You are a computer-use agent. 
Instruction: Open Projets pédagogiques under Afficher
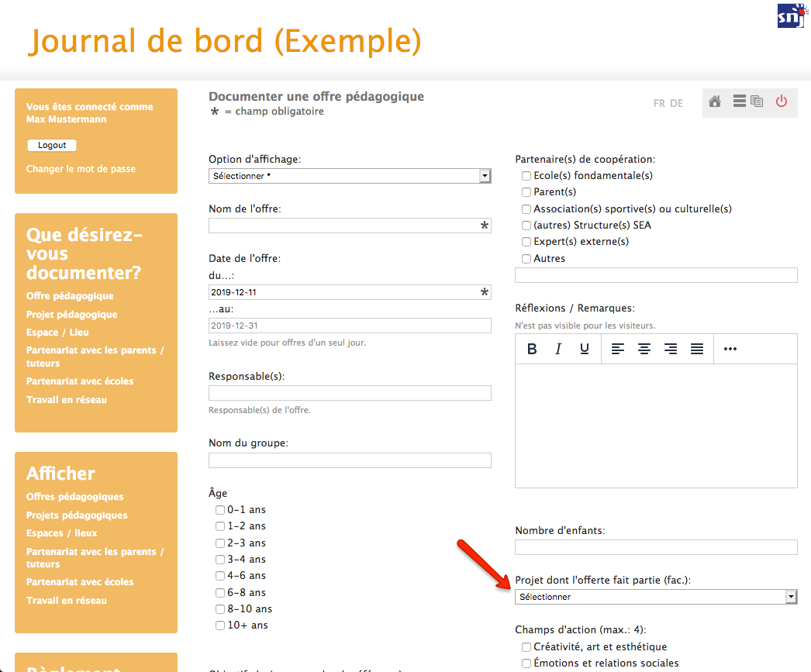[77, 515]
